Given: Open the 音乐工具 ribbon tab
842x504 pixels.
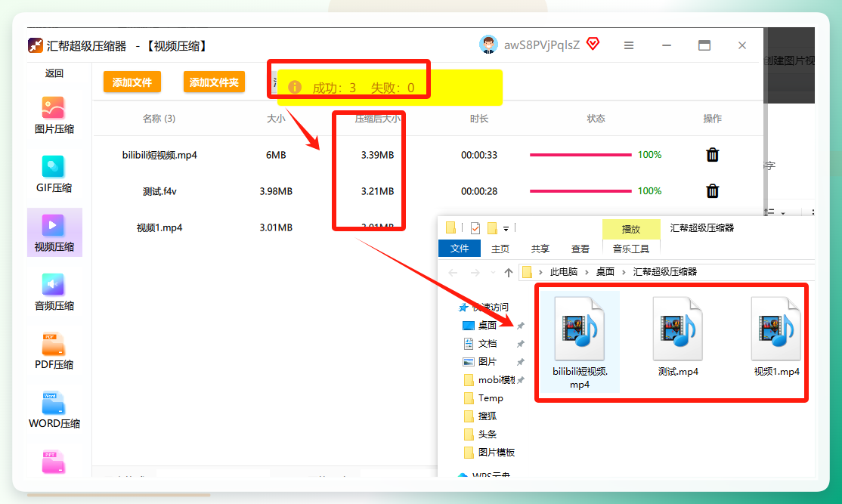Looking at the screenshot, I should 631,249.
